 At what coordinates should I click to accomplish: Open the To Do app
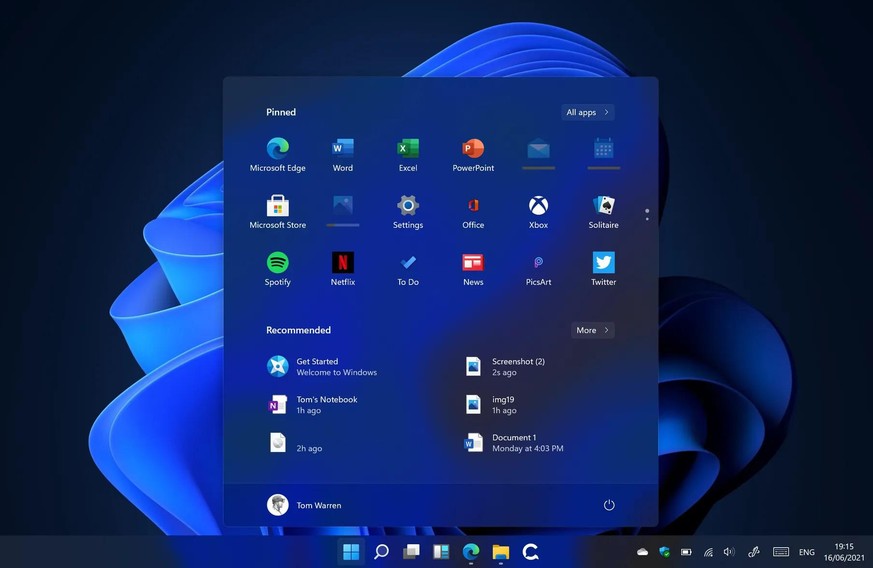pyautogui.click(x=408, y=269)
